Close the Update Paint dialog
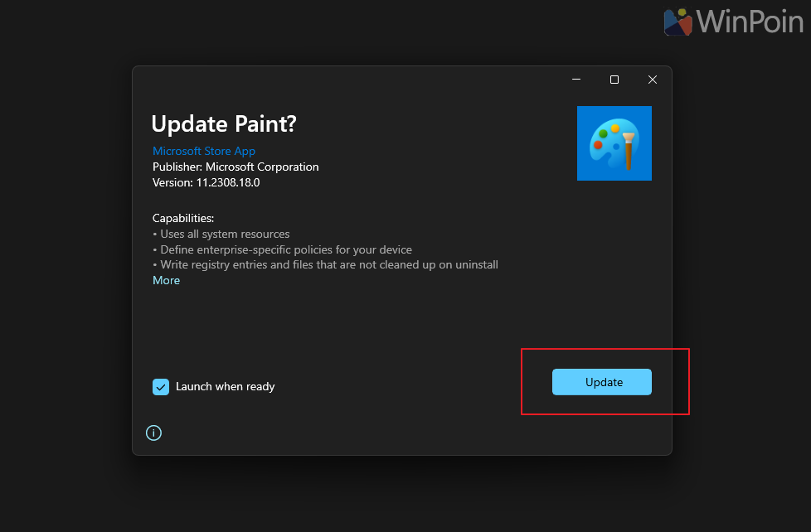 (x=653, y=80)
